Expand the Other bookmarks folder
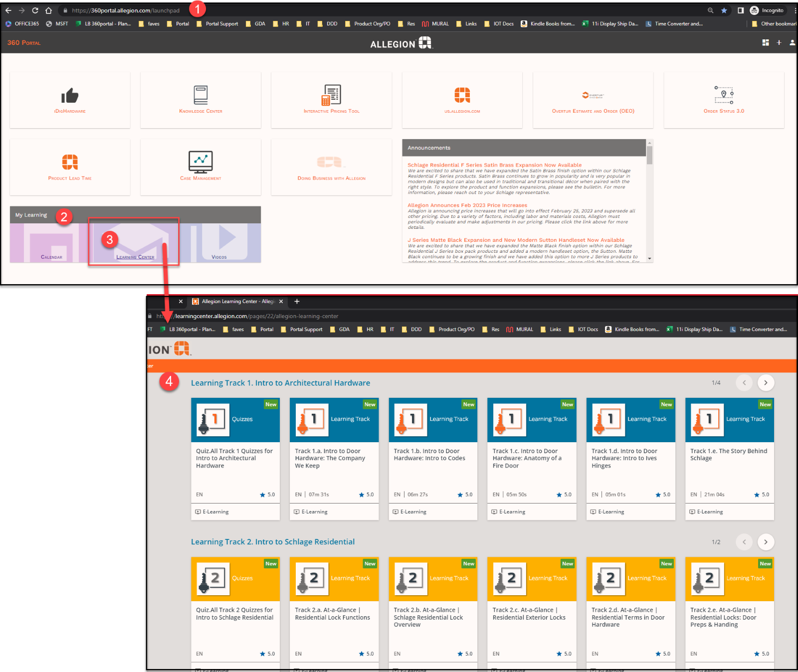This screenshot has height=672, width=798. click(x=774, y=24)
